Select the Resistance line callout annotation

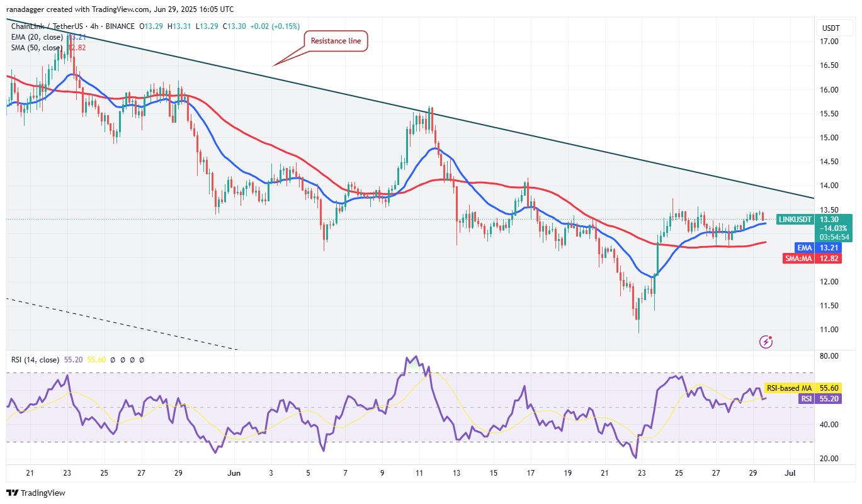point(337,41)
